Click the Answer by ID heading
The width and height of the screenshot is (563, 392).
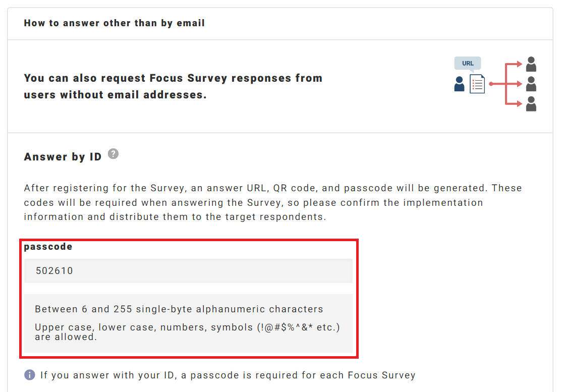(63, 157)
